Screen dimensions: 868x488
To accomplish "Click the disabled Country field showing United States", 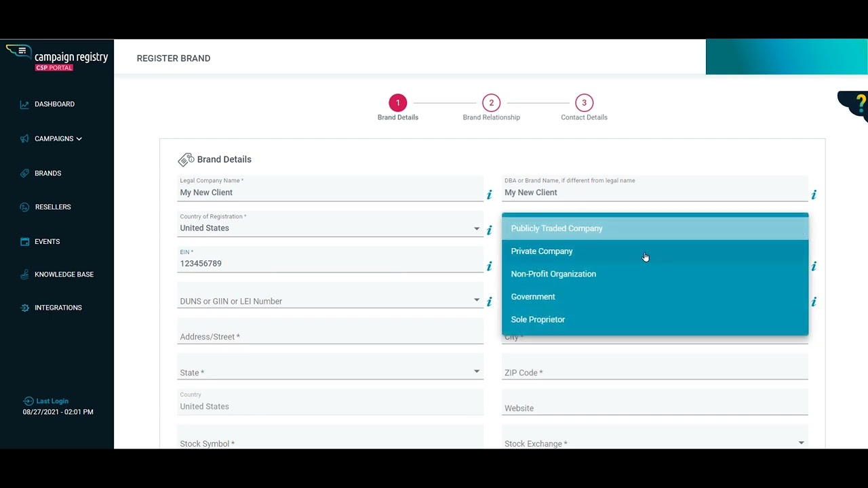I will pos(330,403).
